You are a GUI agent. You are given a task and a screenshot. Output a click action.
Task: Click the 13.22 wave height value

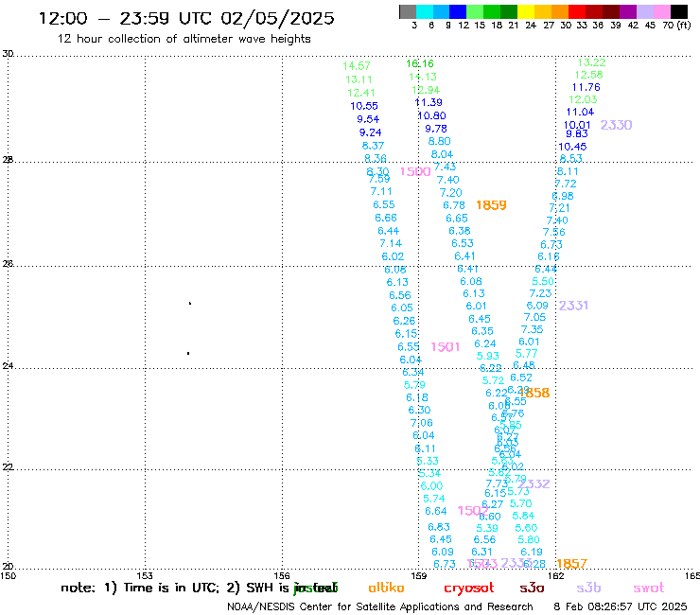click(x=591, y=62)
